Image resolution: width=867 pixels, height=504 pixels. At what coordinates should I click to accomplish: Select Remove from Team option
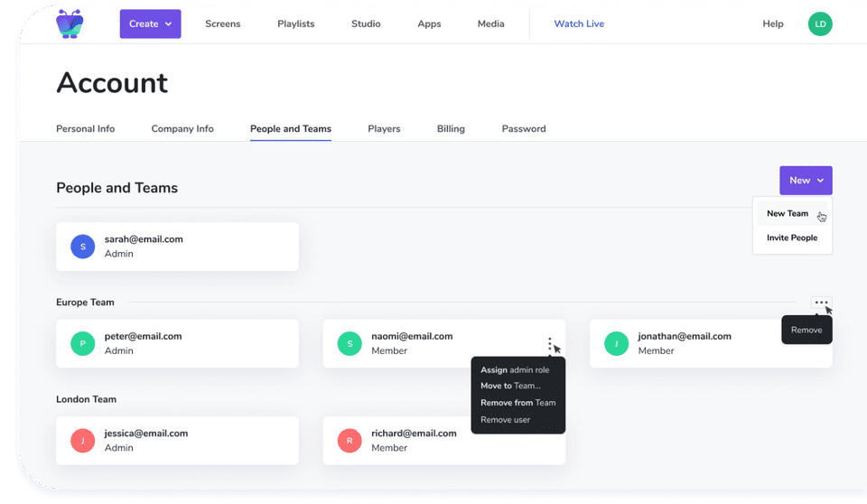point(518,403)
